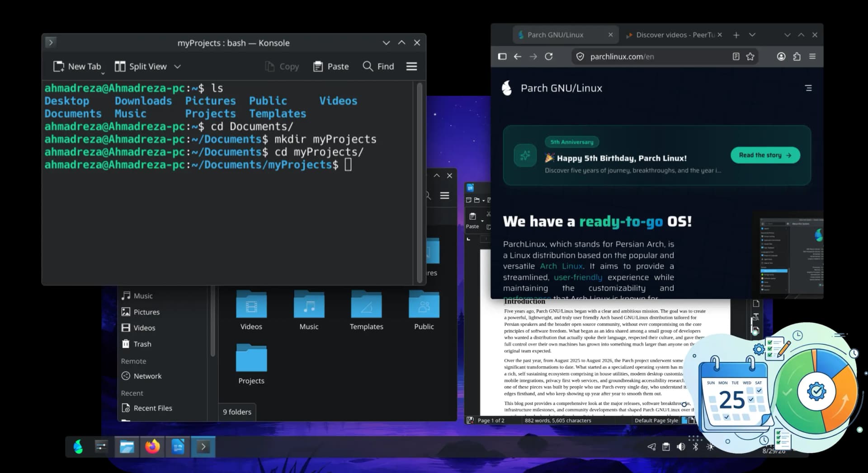Go forward in Firefox
This screenshot has height=473, width=868.
coord(533,56)
